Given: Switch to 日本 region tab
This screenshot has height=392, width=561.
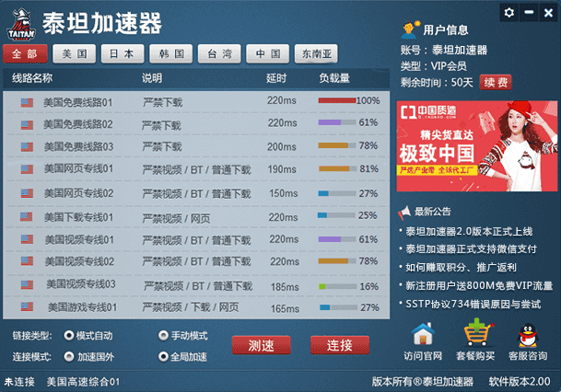Looking at the screenshot, I should tap(123, 53).
